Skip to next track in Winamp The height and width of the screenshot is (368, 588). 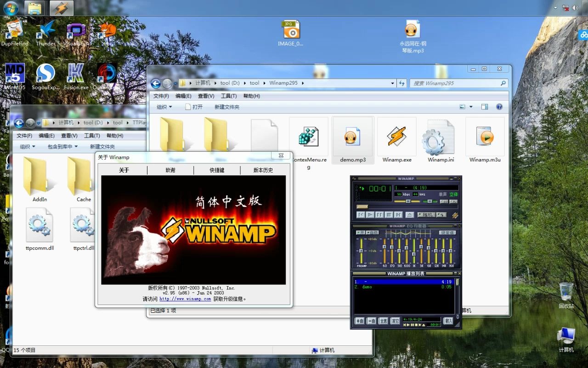(x=398, y=215)
